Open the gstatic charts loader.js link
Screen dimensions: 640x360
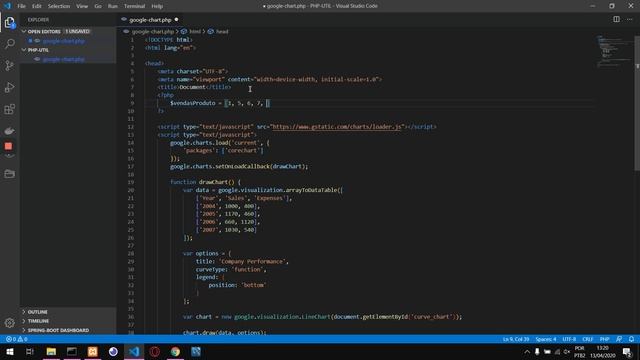(337, 127)
